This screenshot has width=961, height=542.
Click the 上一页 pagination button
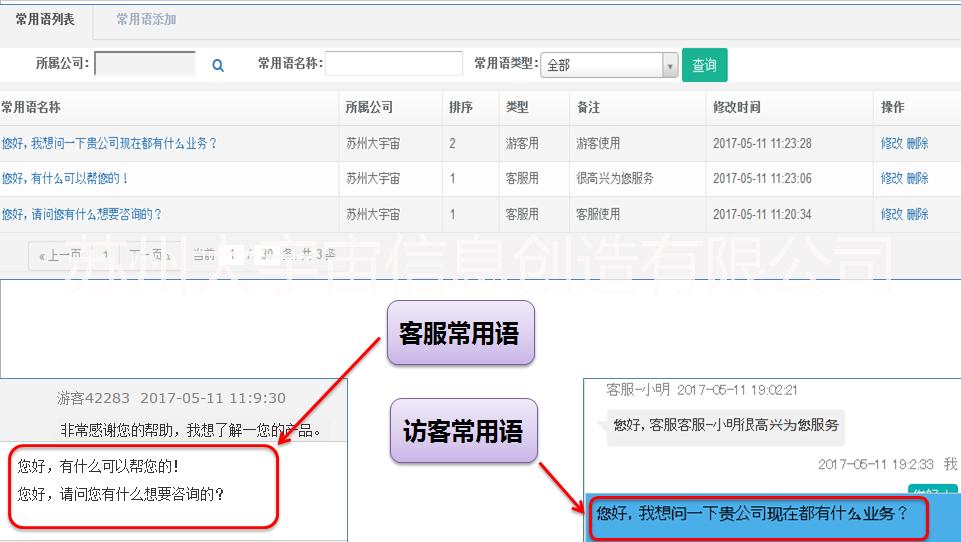tap(60, 255)
